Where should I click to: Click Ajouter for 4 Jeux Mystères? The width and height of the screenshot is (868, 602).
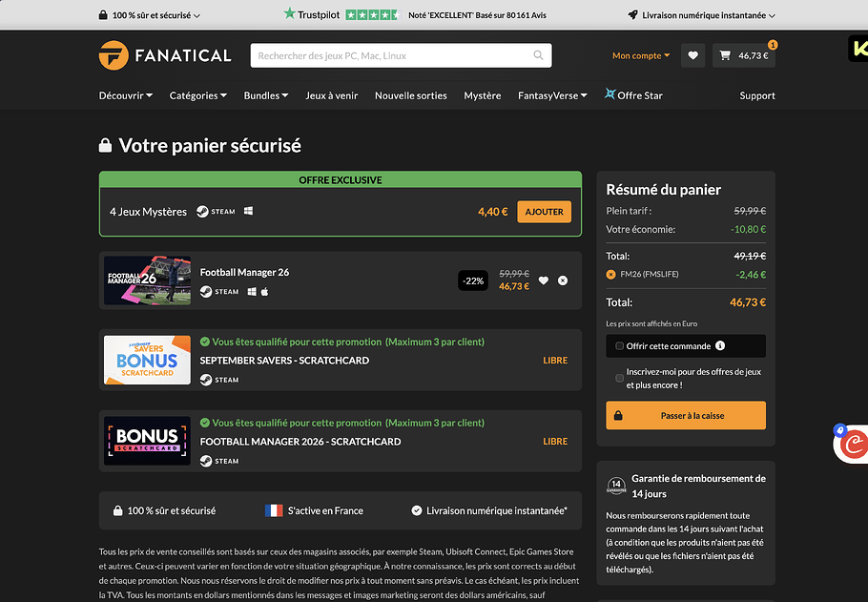point(544,212)
